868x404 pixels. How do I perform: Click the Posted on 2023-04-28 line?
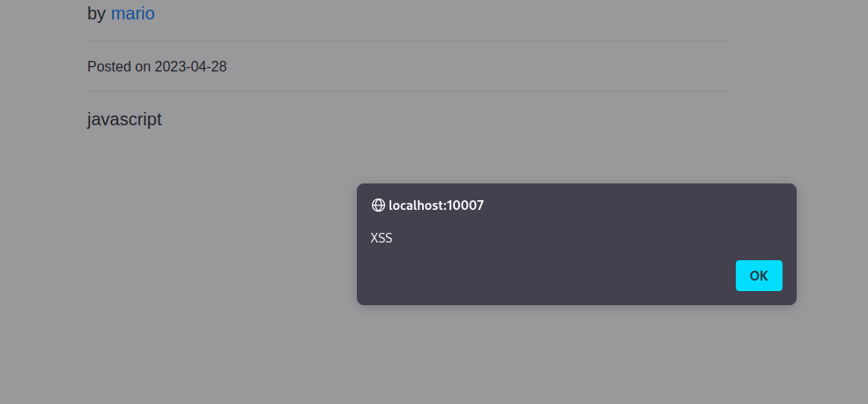click(x=157, y=66)
